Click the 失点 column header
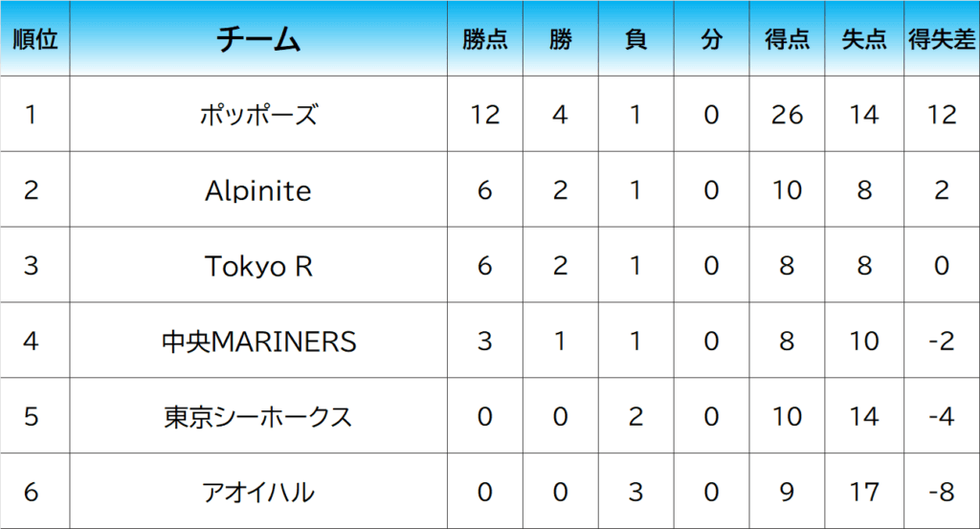This screenshot has height=529, width=980. tap(863, 39)
